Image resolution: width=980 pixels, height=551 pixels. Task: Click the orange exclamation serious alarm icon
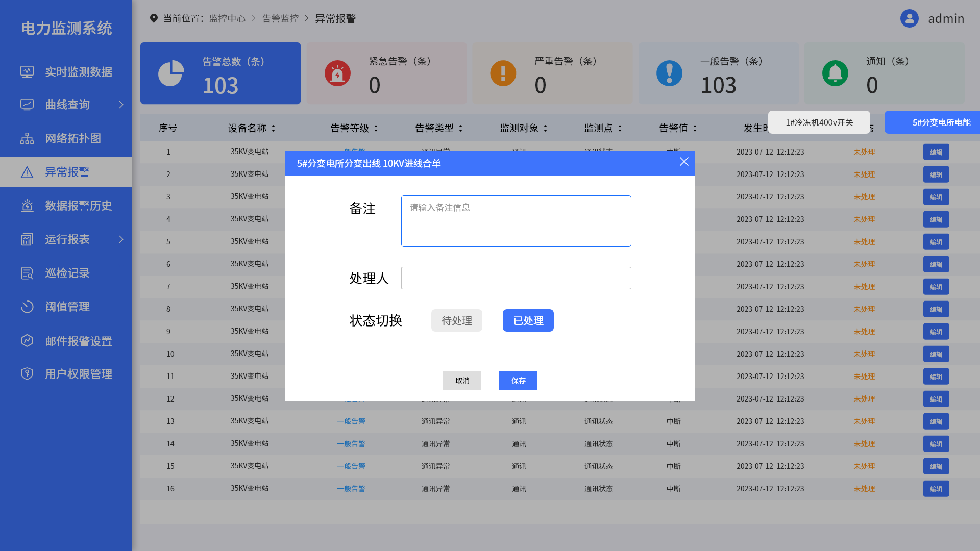(503, 73)
